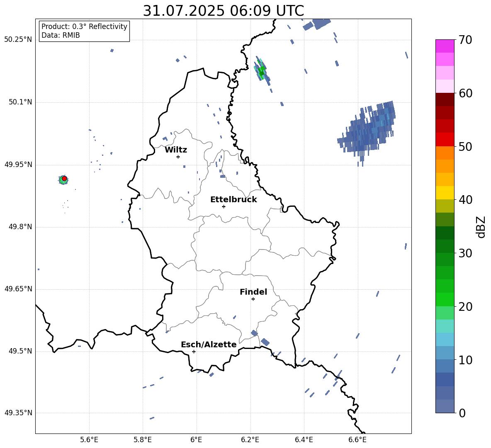Click the colorbar value 60
Viewport: 491px width, 448px height.
(x=465, y=93)
